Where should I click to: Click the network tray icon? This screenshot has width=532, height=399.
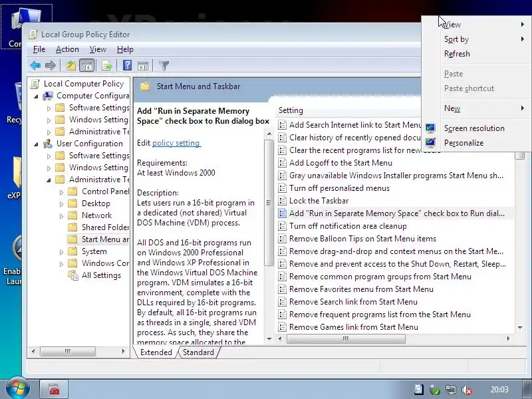tap(451, 390)
